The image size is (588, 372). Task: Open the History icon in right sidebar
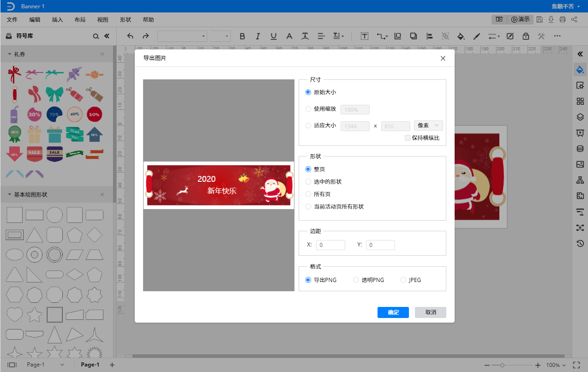click(x=580, y=243)
